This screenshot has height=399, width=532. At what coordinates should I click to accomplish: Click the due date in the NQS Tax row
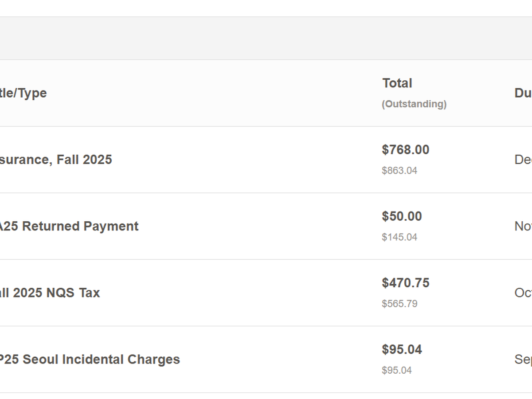(523, 293)
